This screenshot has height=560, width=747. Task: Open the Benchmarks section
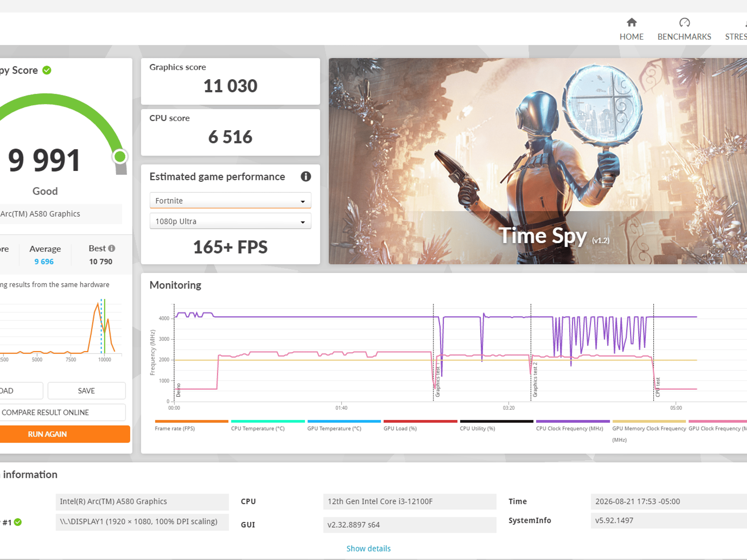pos(684,29)
